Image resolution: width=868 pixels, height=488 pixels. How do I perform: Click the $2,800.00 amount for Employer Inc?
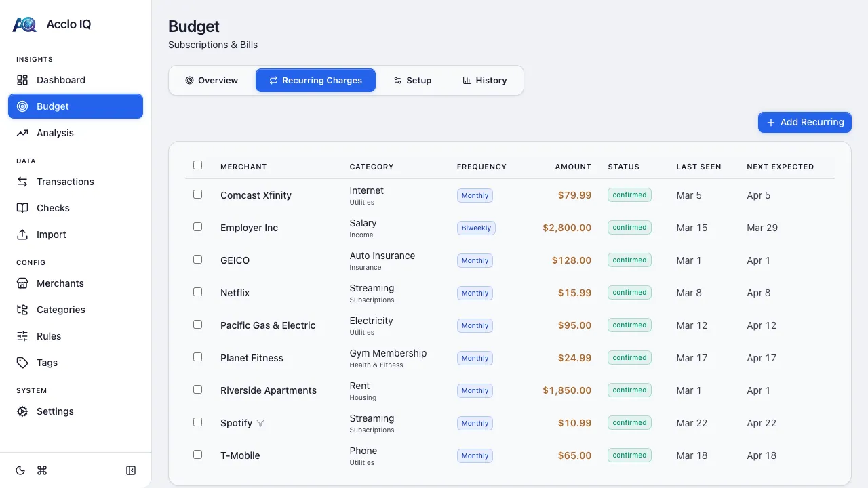567,228
